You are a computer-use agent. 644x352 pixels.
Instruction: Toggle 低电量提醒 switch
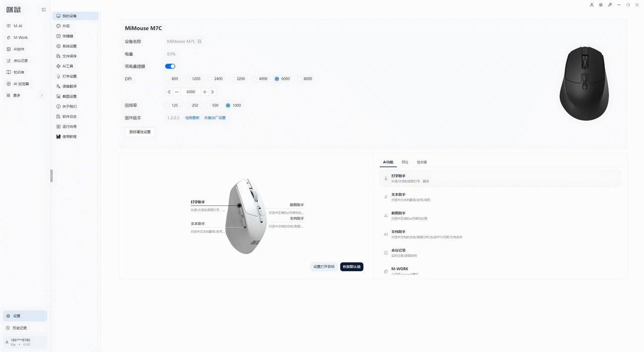(x=170, y=66)
